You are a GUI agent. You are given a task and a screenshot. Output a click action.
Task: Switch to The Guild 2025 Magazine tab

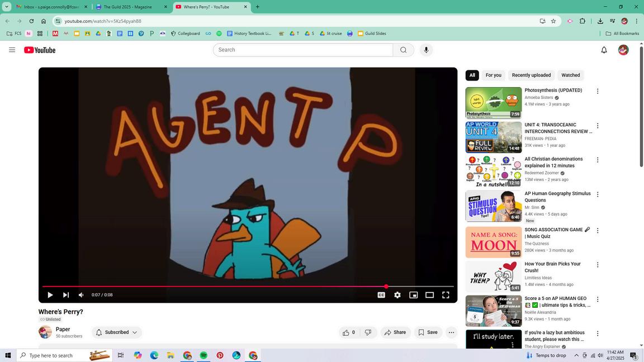(131, 7)
